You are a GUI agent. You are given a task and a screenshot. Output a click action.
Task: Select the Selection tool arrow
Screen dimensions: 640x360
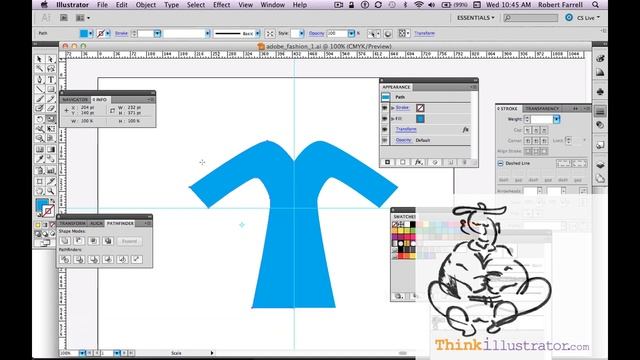(x=40, y=59)
